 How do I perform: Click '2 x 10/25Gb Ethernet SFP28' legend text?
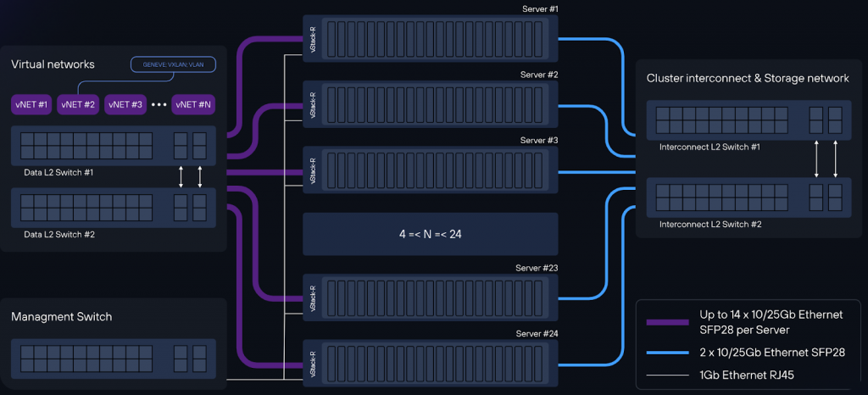click(x=772, y=353)
